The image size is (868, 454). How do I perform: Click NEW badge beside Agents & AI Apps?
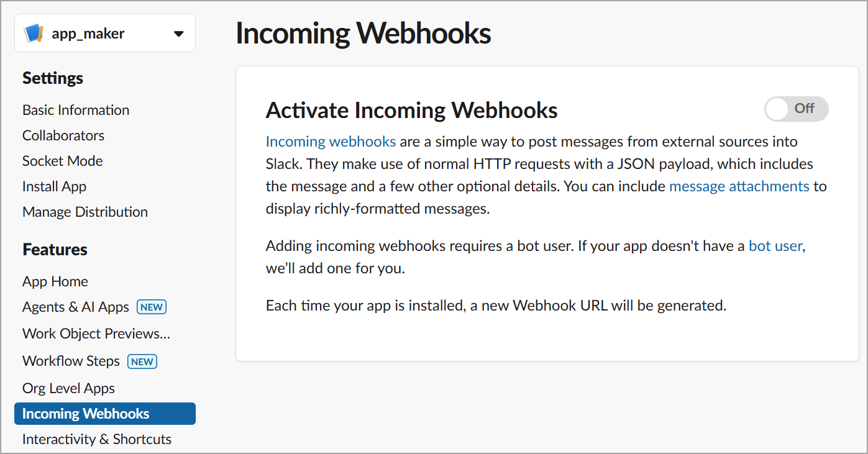[x=152, y=307]
